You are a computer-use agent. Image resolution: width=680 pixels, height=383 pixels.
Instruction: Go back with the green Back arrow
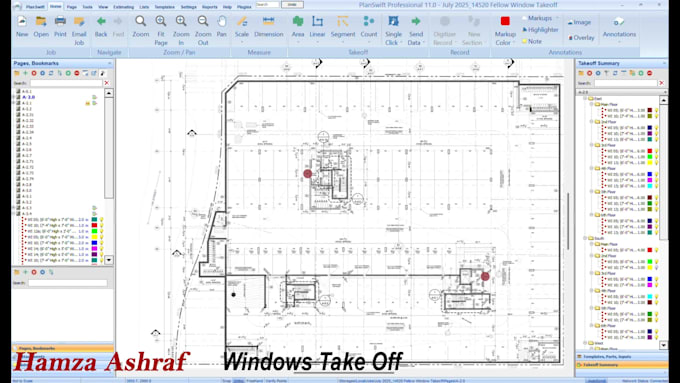[101, 21]
